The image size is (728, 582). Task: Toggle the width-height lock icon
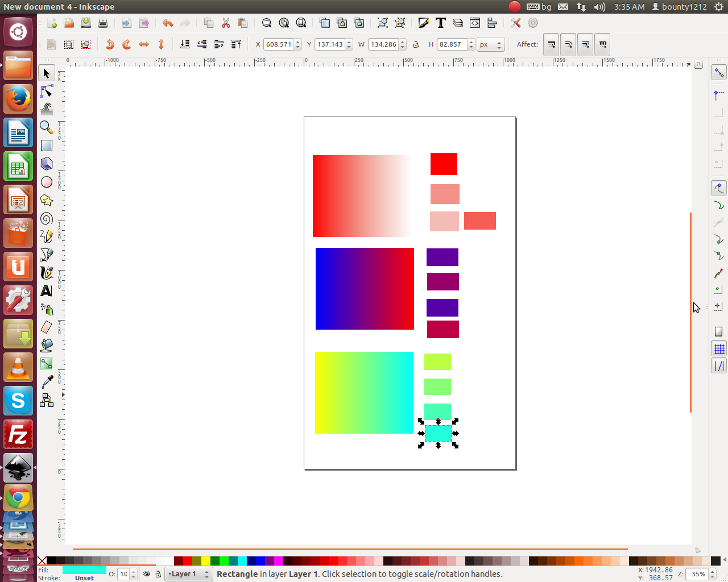(416, 44)
